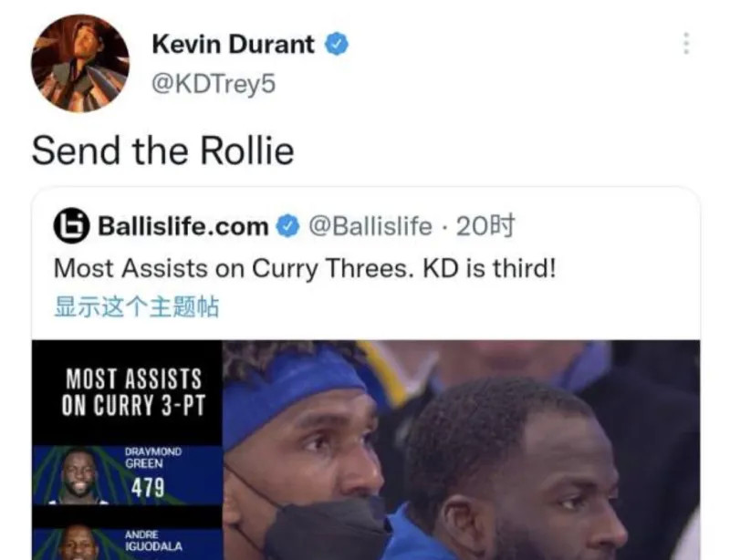This screenshot has height=560, width=730.
Task: Click Andre Iguodala's headshot in the graphic
Action: tap(78, 543)
